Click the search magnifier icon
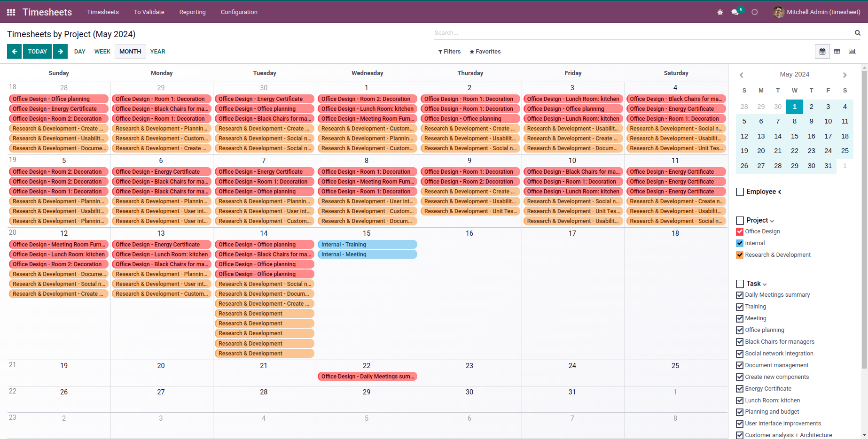 [857, 33]
